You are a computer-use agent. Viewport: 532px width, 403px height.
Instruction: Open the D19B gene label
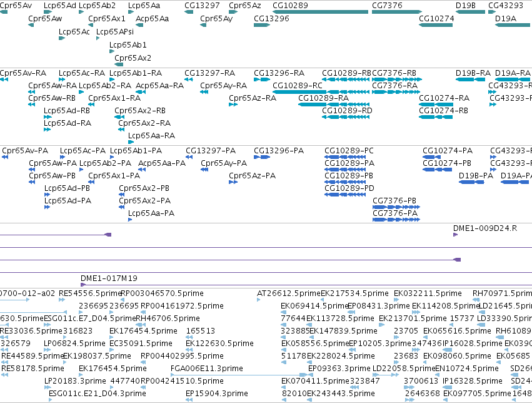(x=466, y=6)
